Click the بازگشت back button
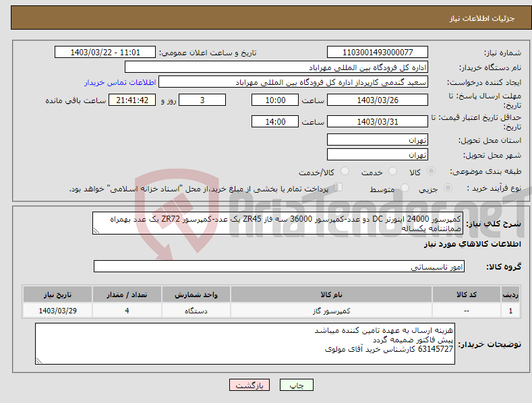The image size is (532, 403). pyautogui.click(x=249, y=385)
